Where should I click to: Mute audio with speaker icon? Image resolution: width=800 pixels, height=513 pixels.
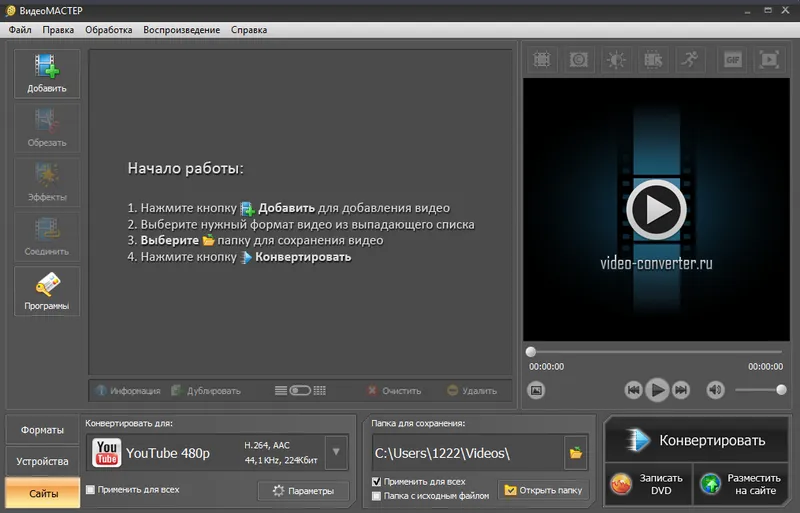715,390
